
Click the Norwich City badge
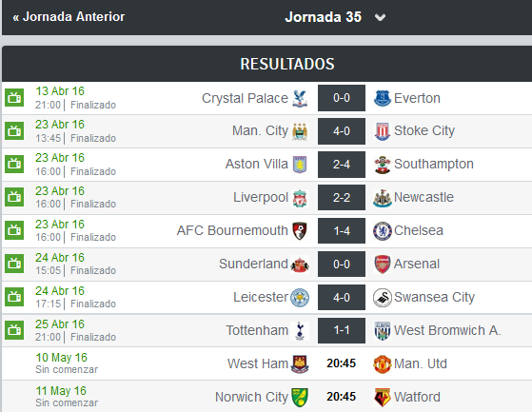coord(300,397)
